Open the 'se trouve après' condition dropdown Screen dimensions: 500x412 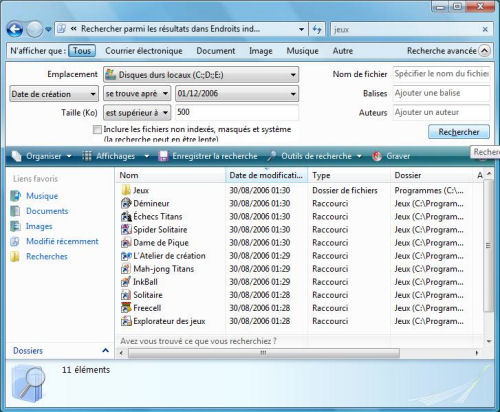137,94
